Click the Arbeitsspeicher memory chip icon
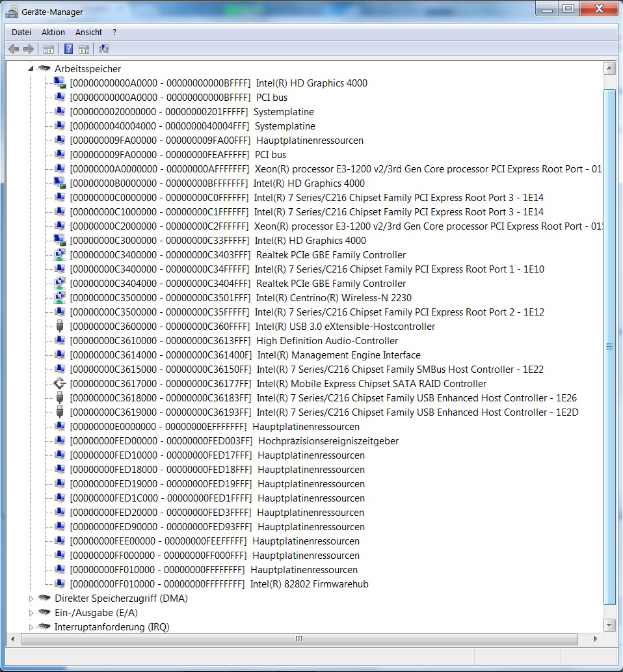The image size is (623, 672). click(44, 68)
